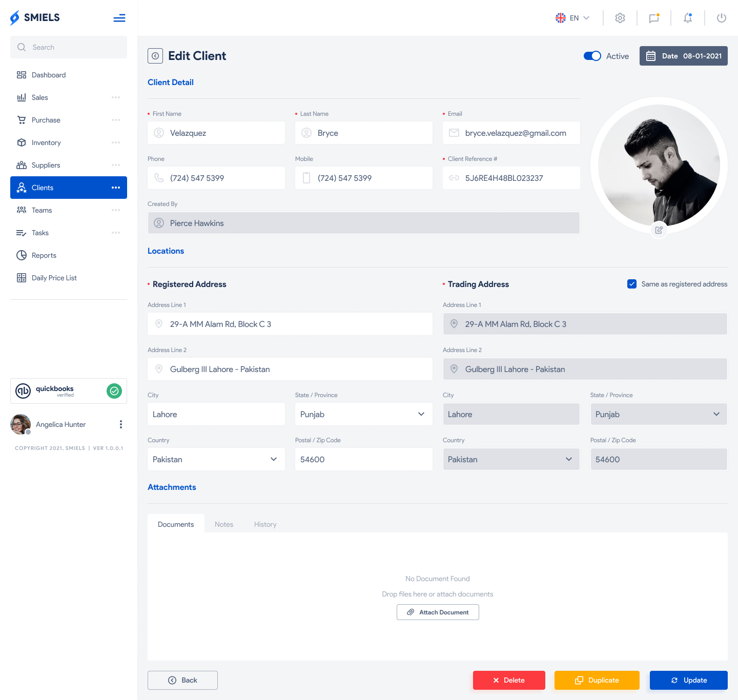Screen dimensions: 738x700
Task: Click the Inventory box icon
Action: click(x=22, y=142)
